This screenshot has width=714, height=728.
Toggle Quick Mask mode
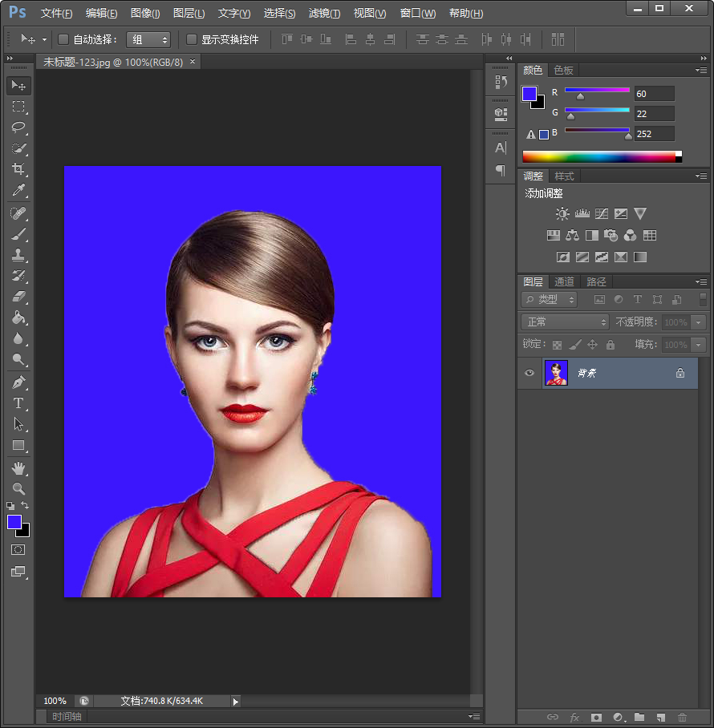click(18, 550)
